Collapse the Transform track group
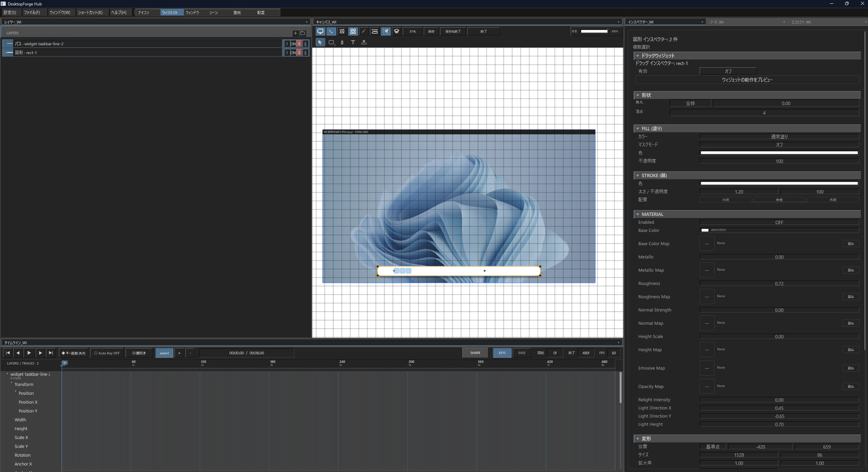The height and width of the screenshot is (472, 868). tap(12, 383)
